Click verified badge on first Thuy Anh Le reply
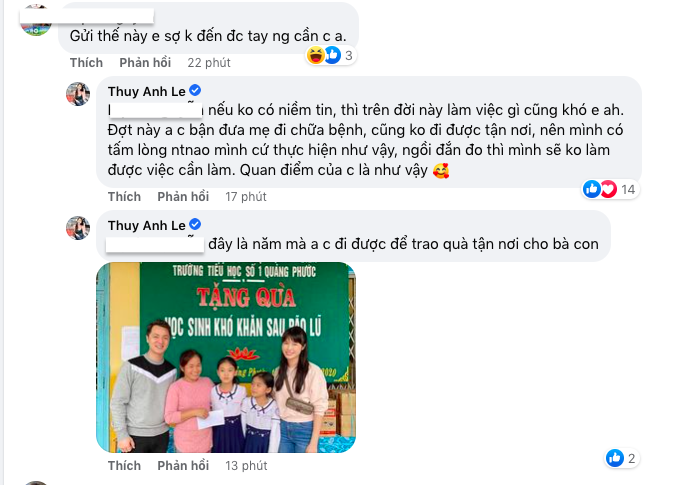 point(195,90)
